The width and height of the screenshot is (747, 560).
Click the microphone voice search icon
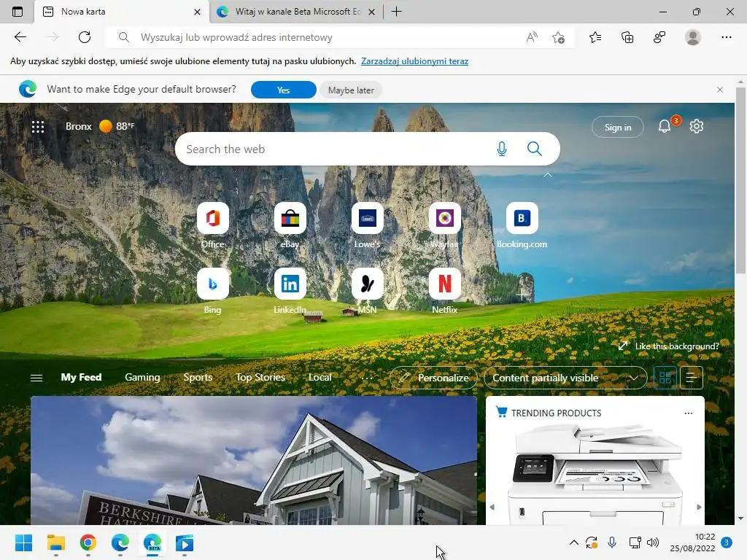point(502,149)
